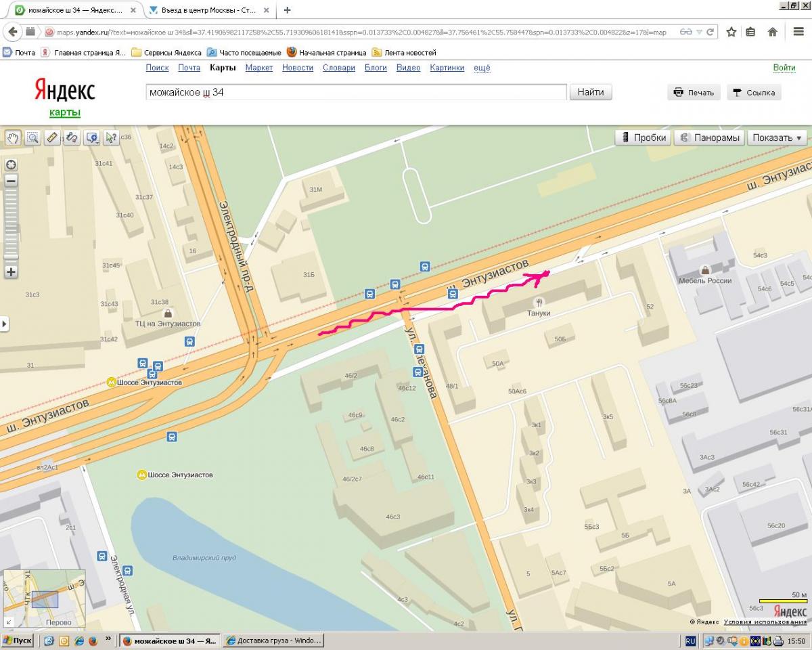Open the Блоги link
Screen dimensions: 812x650
(376, 68)
